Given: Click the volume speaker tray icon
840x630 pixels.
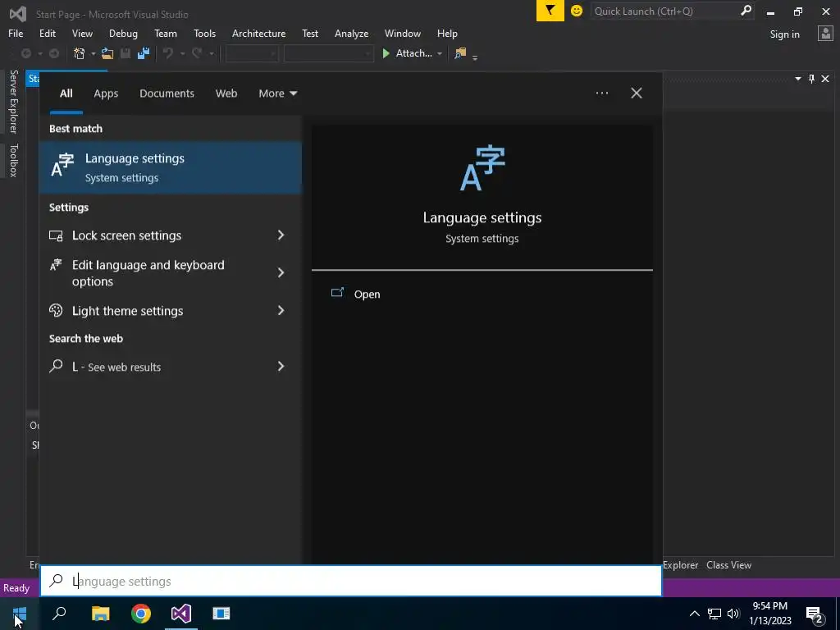Looking at the screenshot, I should tap(733, 614).
